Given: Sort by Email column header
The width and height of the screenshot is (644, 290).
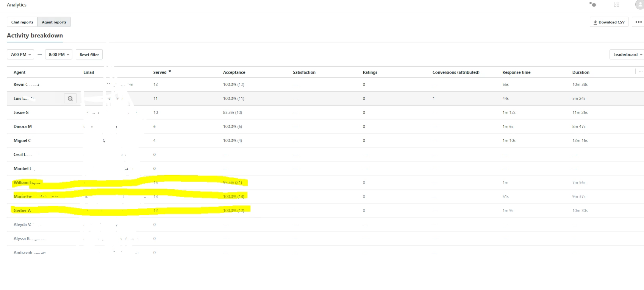Looking at the screenshot, I should click(x=89, y=72).
